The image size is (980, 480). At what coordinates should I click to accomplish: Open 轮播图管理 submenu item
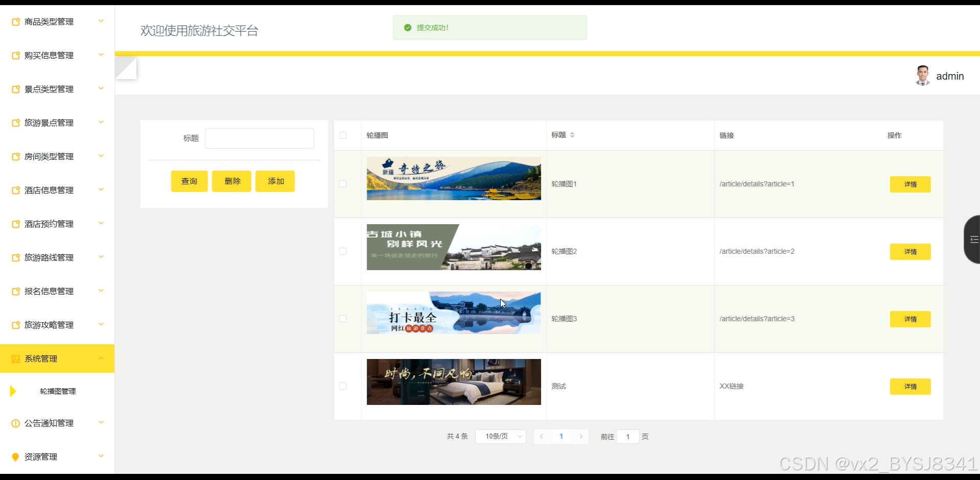(x=58, y=391)
